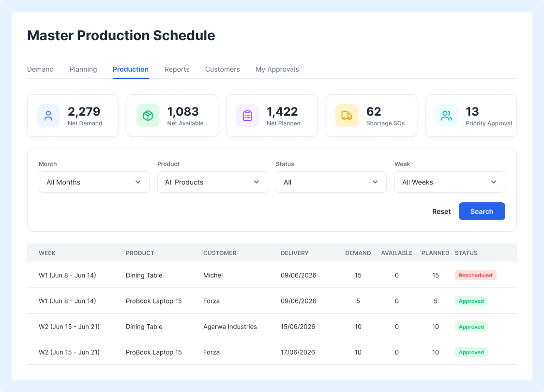The height and width of the screenshot is (392, 544).
Task: Go to the Reports tab
Action: click(177, 69)
